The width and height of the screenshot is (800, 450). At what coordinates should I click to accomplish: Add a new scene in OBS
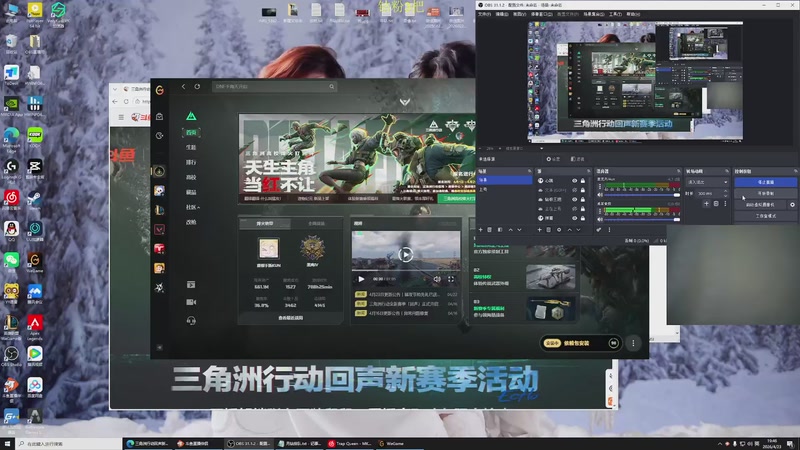(480, 230)
